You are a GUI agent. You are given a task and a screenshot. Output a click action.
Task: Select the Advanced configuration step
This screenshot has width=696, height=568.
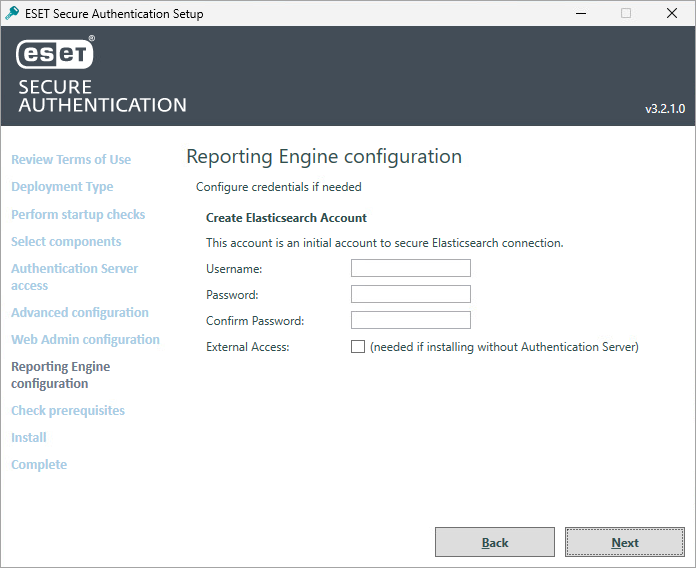click(x=80, y=312)
